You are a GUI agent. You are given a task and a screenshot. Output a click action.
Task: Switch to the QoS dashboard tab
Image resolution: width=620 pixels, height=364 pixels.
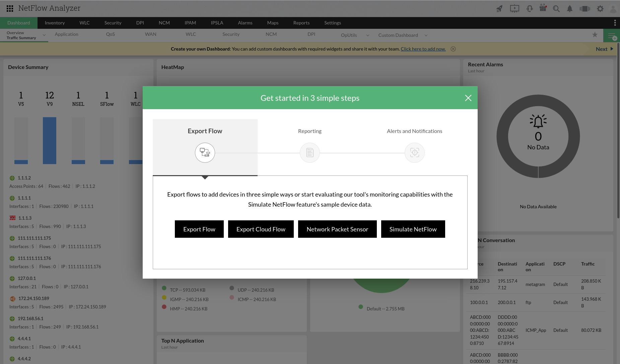(111, 34)
